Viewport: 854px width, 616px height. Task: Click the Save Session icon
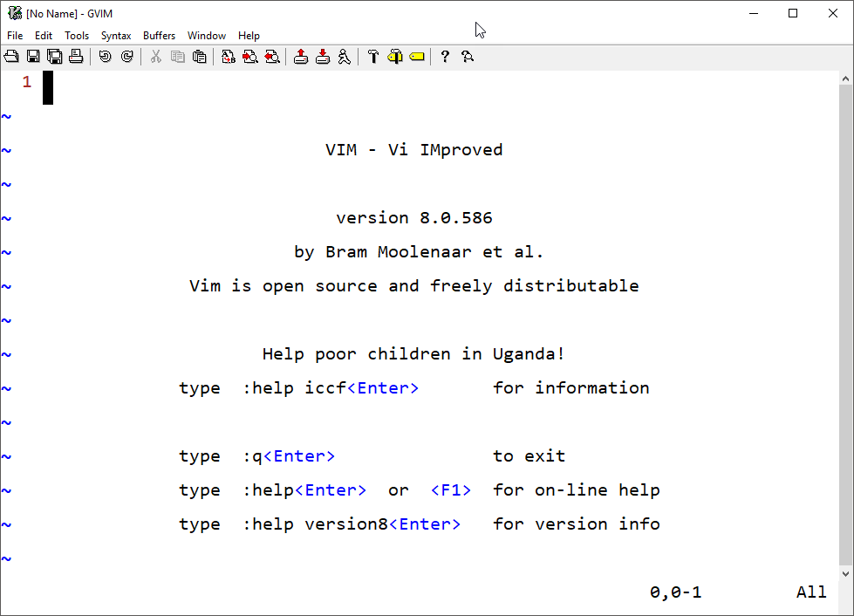(x=323, y=57)
